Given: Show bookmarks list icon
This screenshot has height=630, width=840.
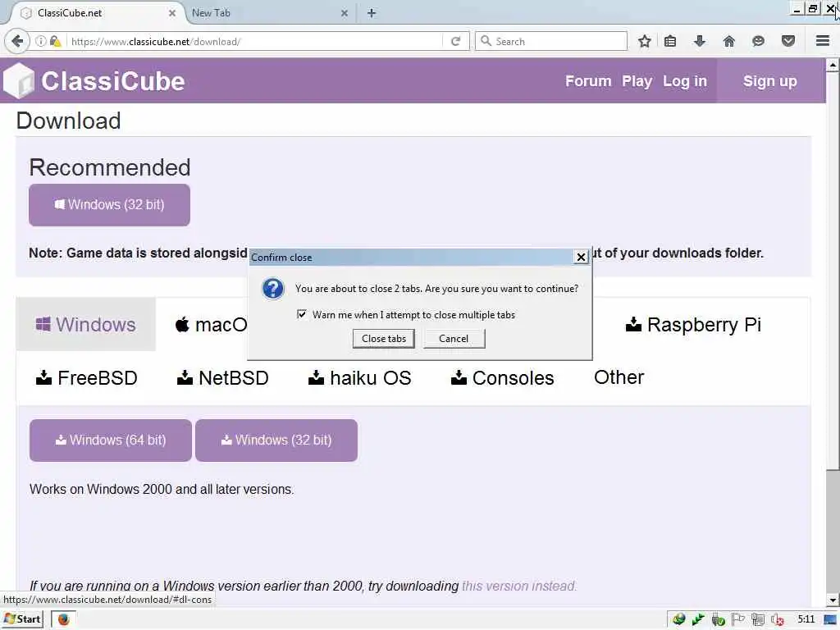Looking at the screenshot, I should click(670, 41).
